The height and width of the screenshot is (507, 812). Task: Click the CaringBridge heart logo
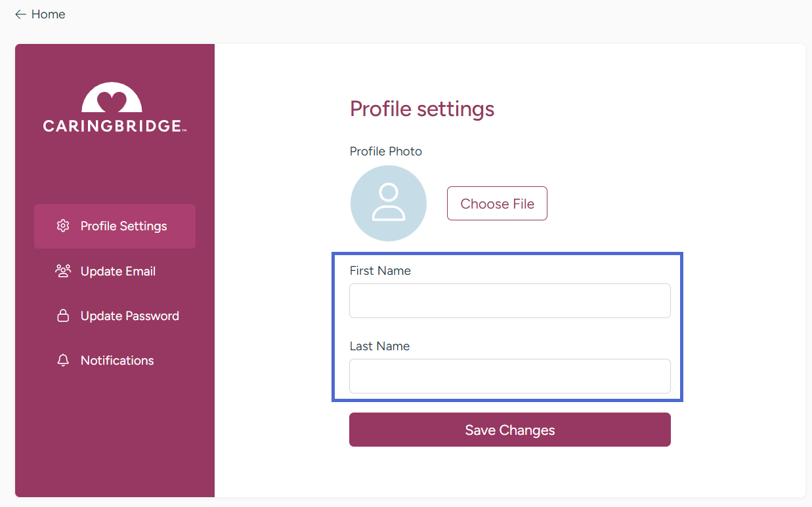(111, 98)
